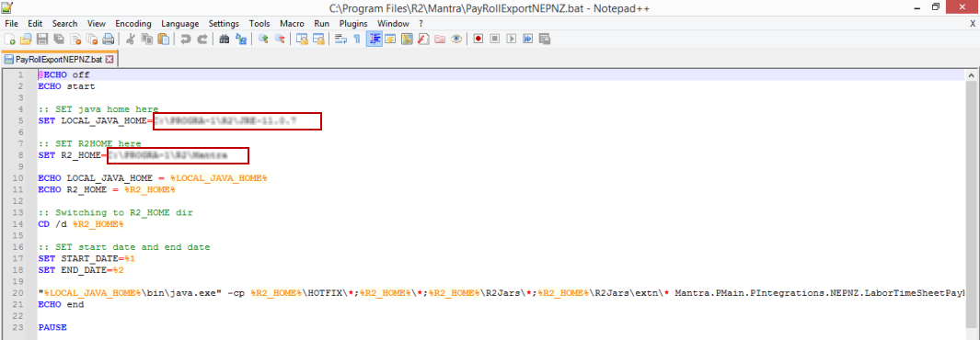Click the Save Recorded Macro icon
The image size is (980, 340).
pos(545,40)
